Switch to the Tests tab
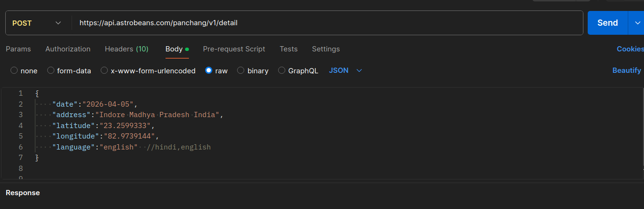The height and width of the screenshot is (209, 644). click(289, 49)
